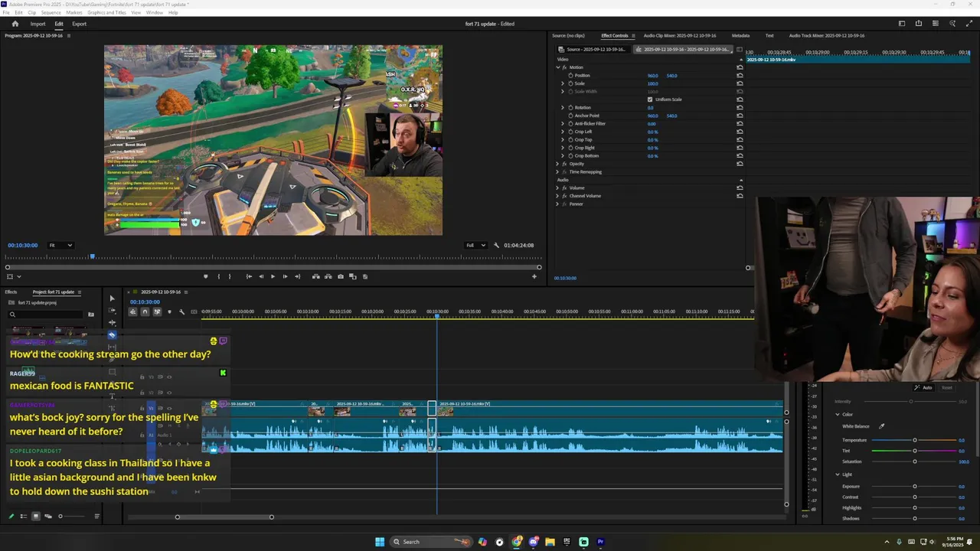Select the Ripple Edit tool

tap(112, 323)
